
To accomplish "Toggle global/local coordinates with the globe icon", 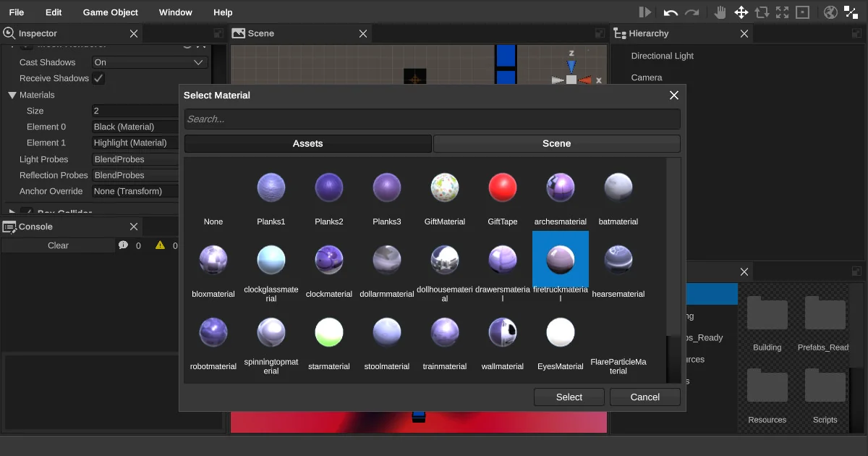I will coord(830,12).
